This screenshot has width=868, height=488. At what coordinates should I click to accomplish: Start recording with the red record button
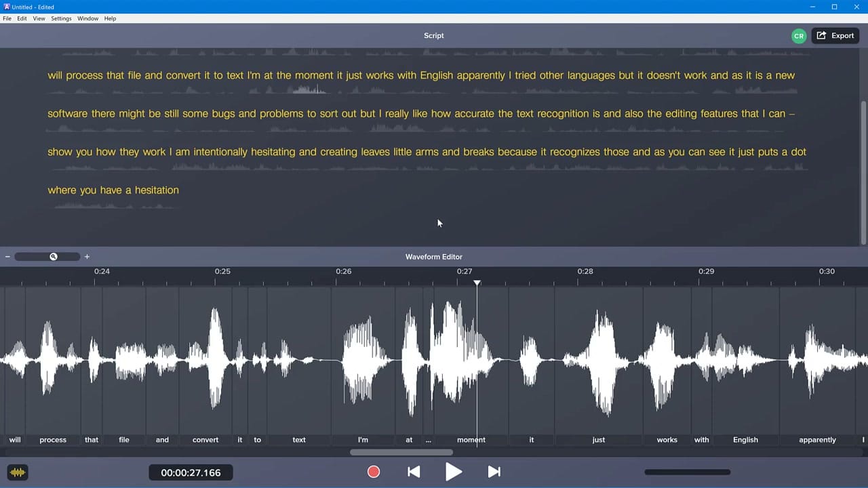(373, 472)
